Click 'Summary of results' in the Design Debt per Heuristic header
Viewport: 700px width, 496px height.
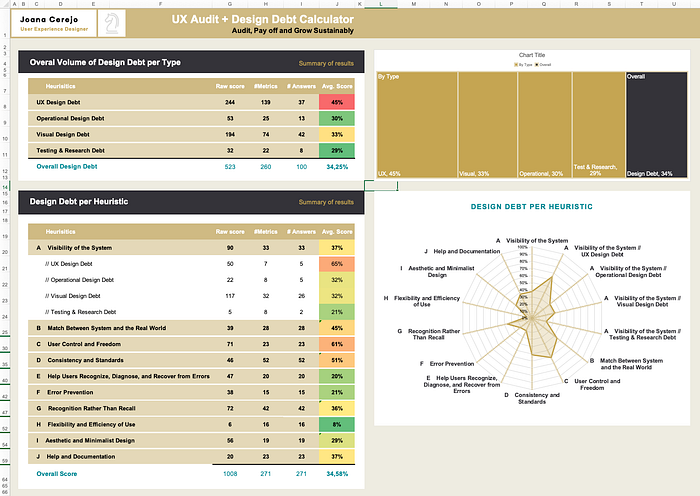pyautogui.click(x=326, y=202)
